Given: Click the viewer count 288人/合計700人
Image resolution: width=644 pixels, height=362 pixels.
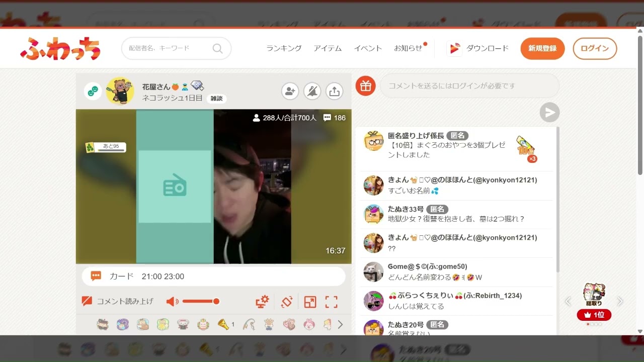Looking at the screenshot, I should (x=285, y=118).
